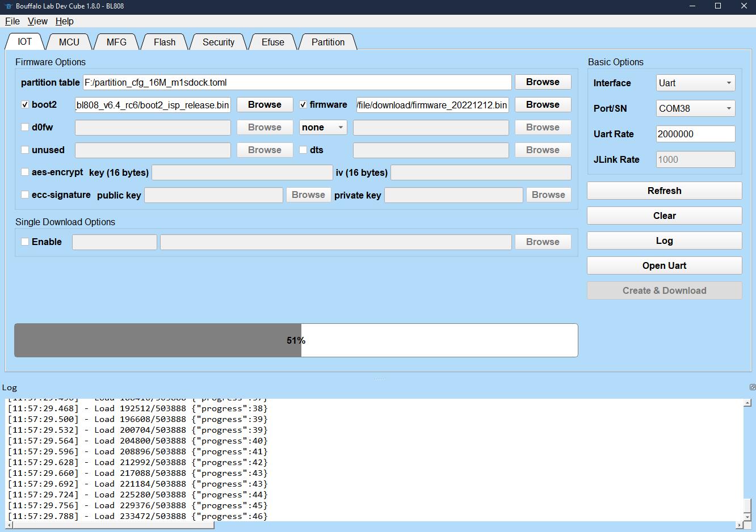The height and width of the screenshot is (532, 756).
Task: Click the Log panel float icon
Action: [x=752, y=387]
